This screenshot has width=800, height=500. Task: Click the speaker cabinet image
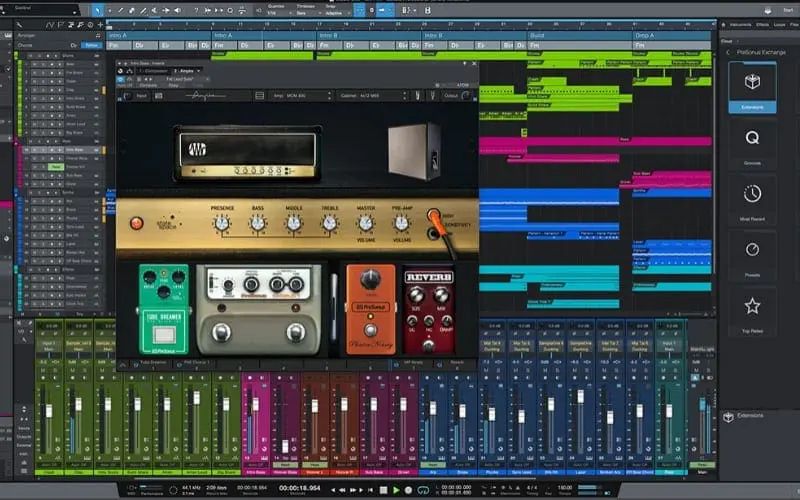(414, 151)
